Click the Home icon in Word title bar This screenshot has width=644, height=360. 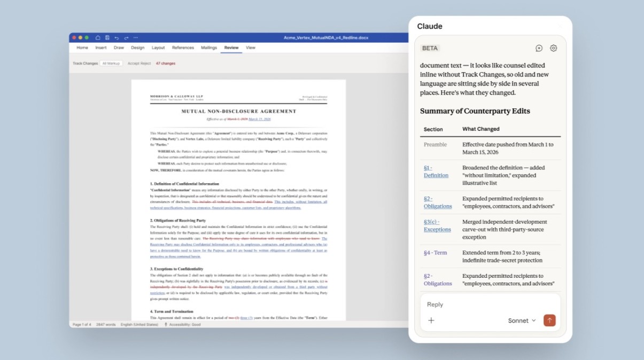pyautogui.click(x=98, y=38)
